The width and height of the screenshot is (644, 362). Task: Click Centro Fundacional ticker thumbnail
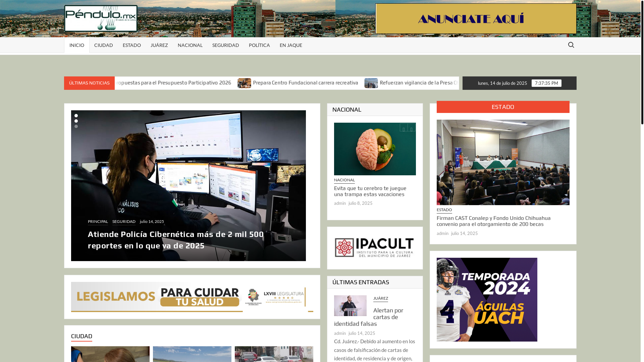(x=244, y=83)
